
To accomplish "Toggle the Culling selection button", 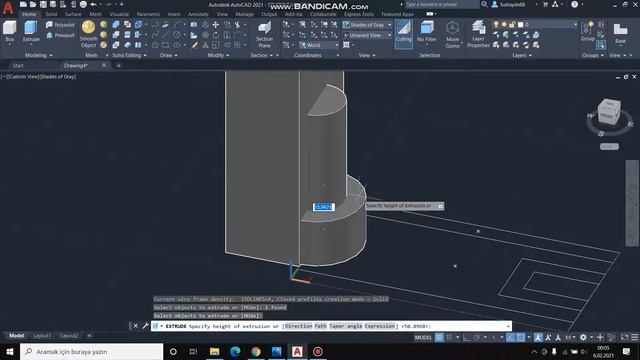I will coord(404,33).
